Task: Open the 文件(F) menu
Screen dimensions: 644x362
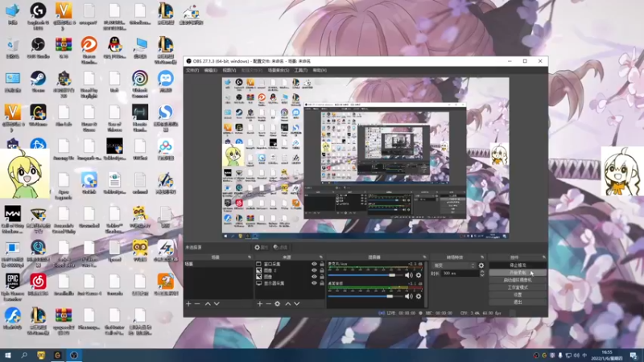Action: (192, 70)
